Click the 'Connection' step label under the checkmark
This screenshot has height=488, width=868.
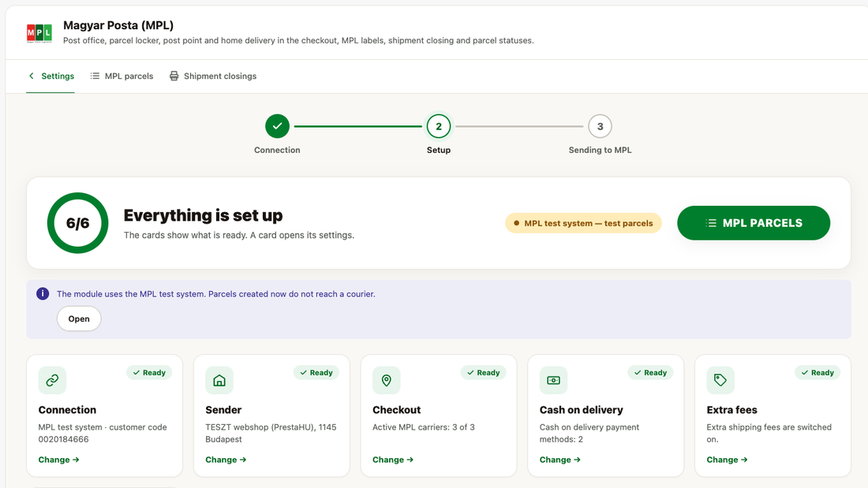277,150
